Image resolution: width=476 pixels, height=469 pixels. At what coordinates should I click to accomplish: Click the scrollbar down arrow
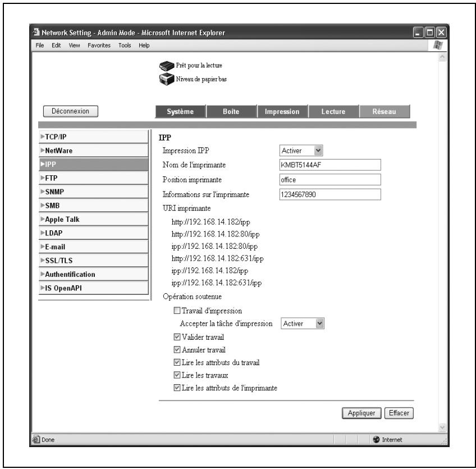click(x=442, y=427)
